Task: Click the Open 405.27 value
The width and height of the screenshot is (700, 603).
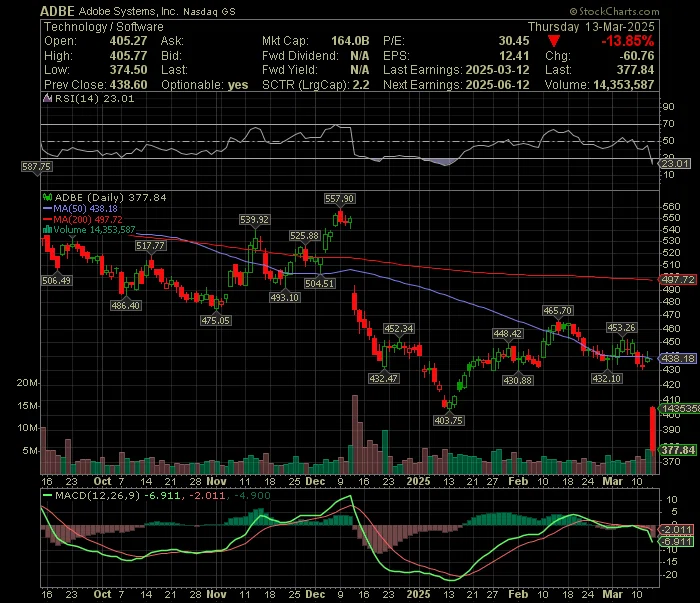Action: tap(128, 41)
